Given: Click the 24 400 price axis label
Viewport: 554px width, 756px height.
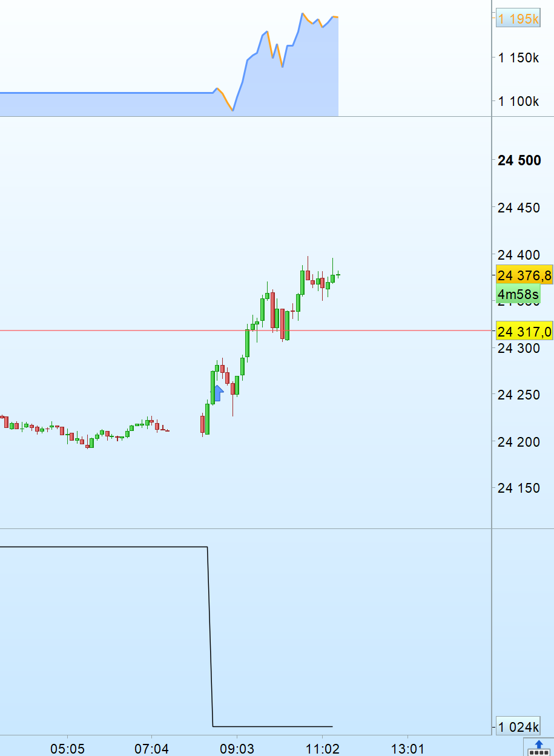Looking at the screenshot, I should (x=519, y=254).
